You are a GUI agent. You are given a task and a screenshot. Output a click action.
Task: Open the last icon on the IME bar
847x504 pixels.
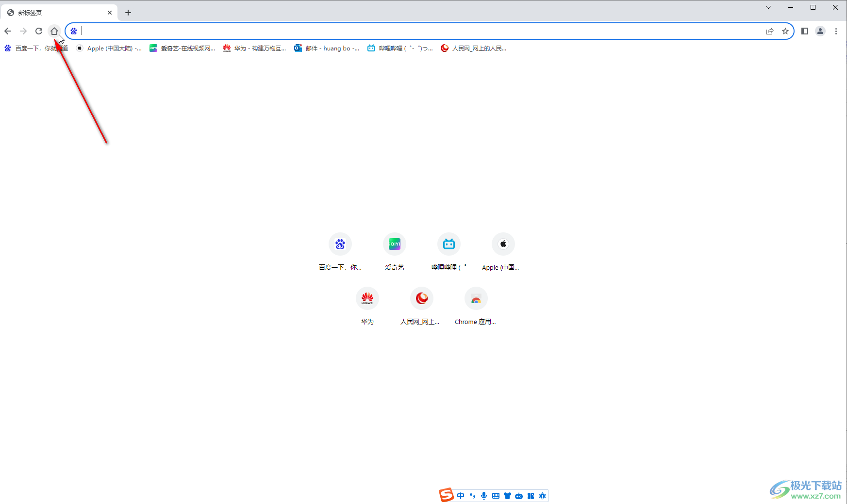coord(542,496)
